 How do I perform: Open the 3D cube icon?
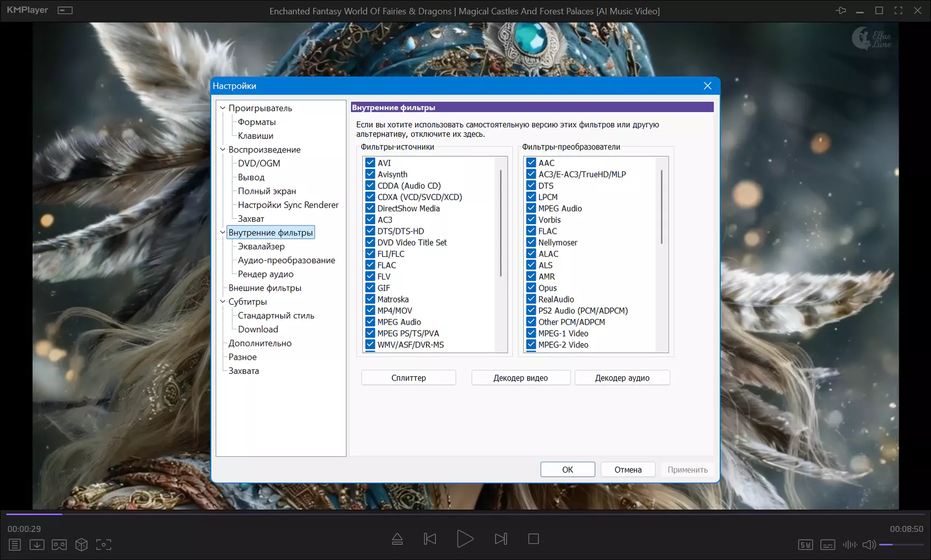(x=81, y=545)
